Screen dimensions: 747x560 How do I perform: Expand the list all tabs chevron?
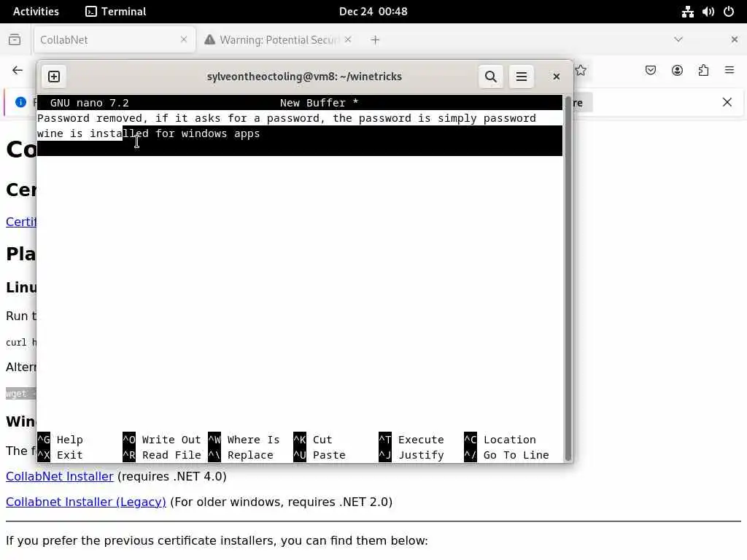(x=678, y=39)
